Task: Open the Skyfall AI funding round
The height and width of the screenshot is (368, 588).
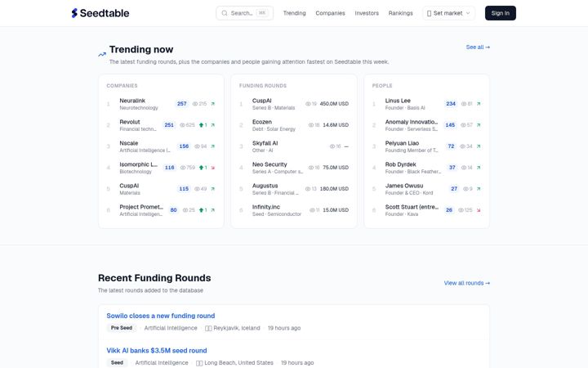Action: pos(294,146)
